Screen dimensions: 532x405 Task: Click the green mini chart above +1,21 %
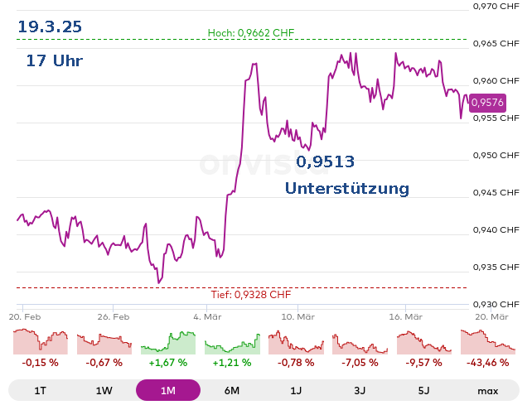[232, 342]
